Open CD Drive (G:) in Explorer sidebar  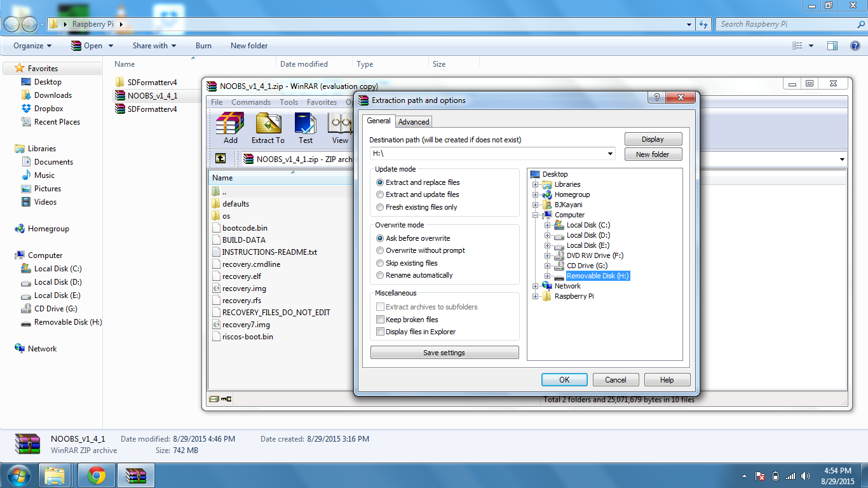[x=56, y=309]
